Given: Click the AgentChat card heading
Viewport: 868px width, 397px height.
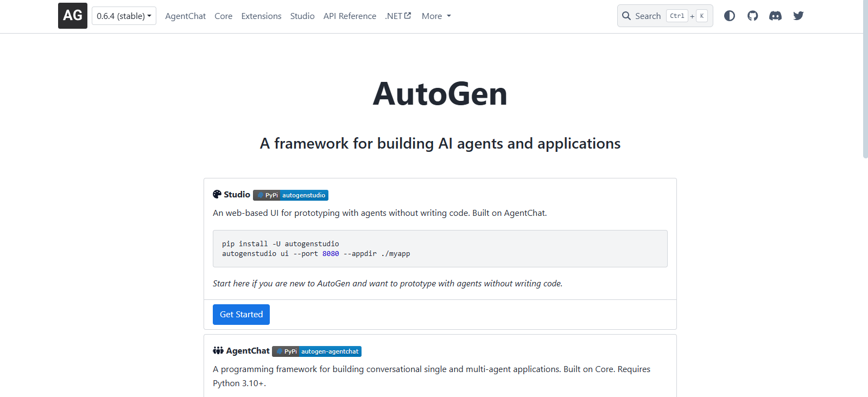Looking at the screenshot, I should 248,351.
